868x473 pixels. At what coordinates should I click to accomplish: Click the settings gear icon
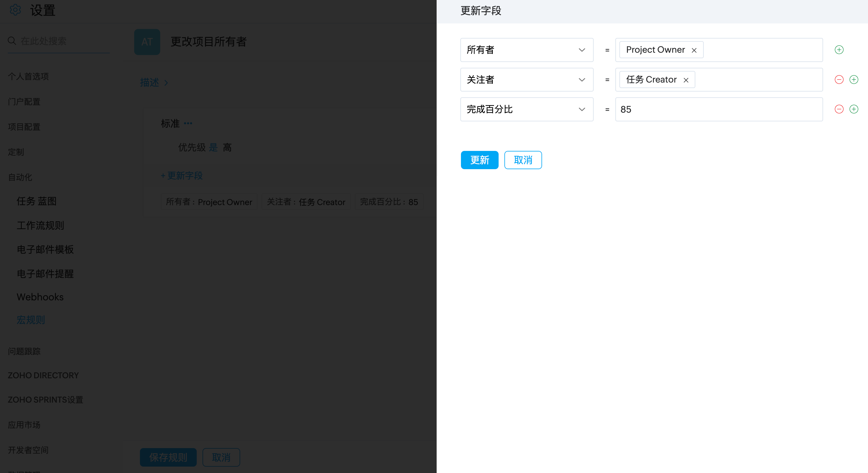(15, 10)
